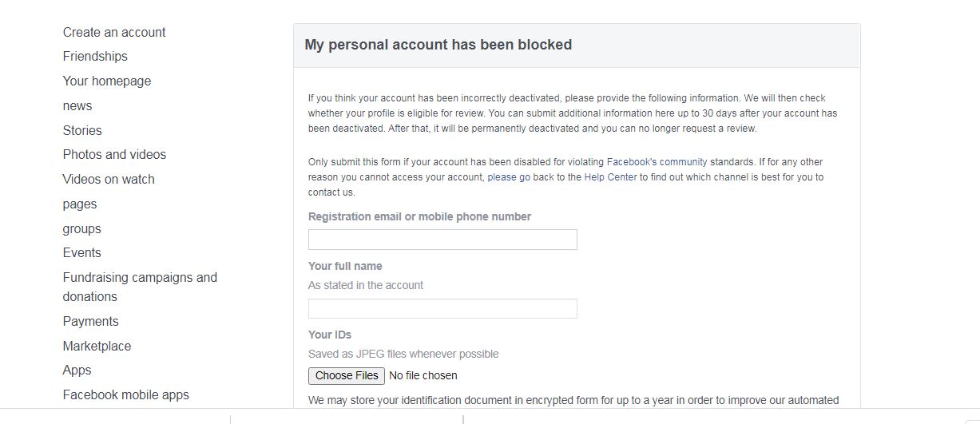Go to the Payments help topic
Viewport: 980px width, 424px height.
[90, 321]
